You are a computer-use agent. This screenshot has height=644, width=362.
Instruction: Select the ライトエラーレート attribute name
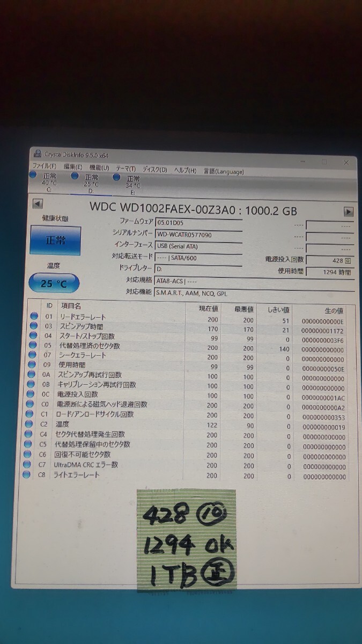[x=76, y=475]
